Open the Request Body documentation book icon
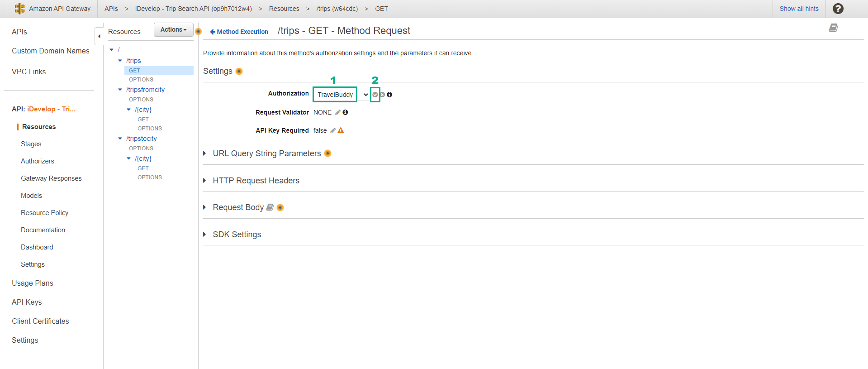The width and height of the screenshot is (868, 369). [270, 207]
